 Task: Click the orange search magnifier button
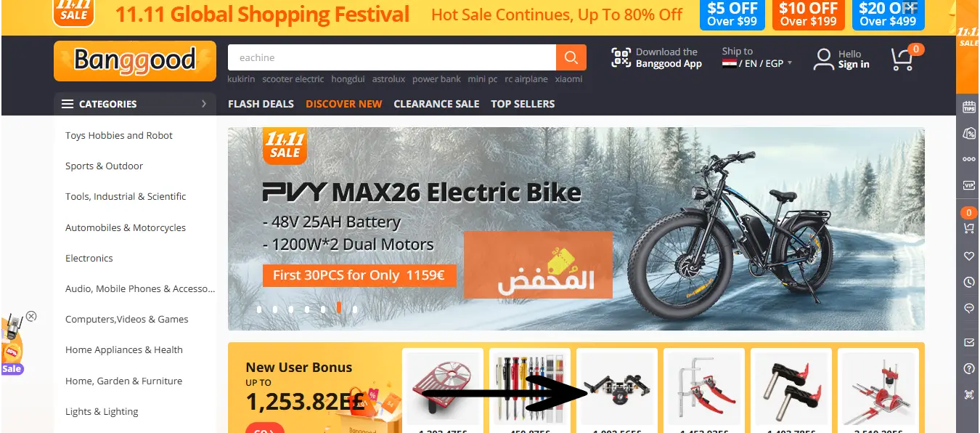pyautogui.click(x=571, y=57)
